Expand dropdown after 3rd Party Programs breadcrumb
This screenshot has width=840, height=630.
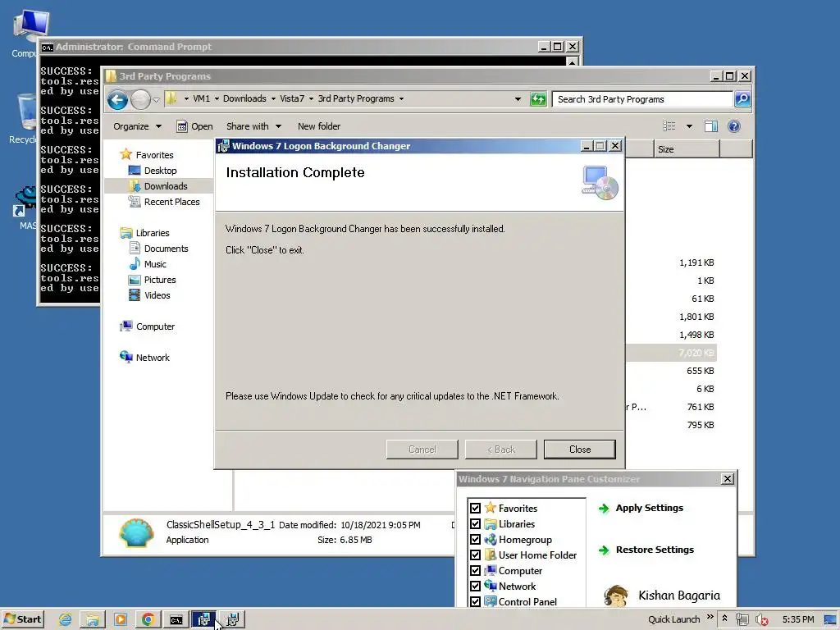[x=401, y=98]
